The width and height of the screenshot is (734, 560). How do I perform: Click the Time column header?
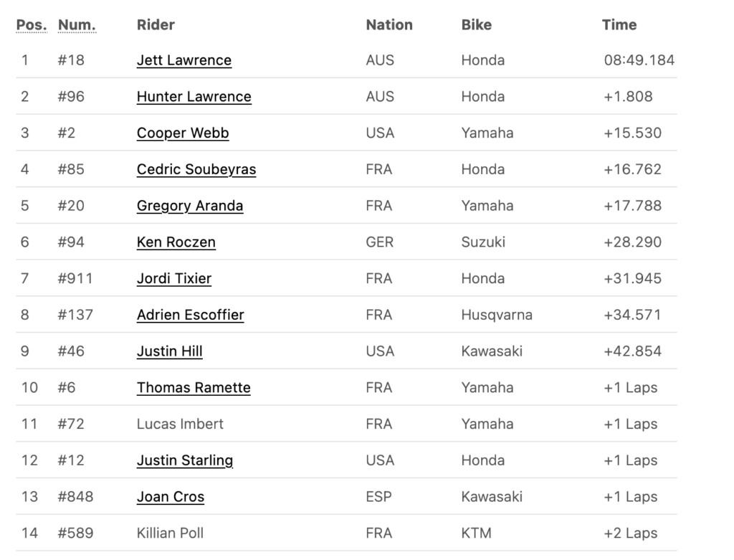(x=619, y=25)
